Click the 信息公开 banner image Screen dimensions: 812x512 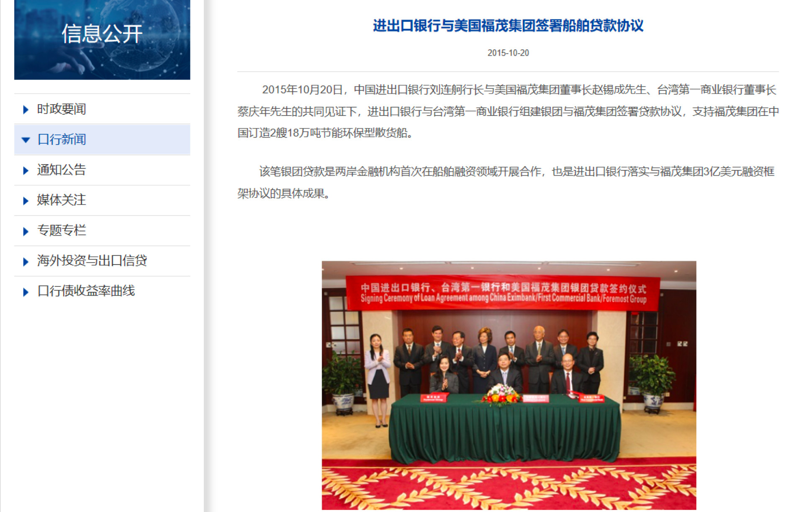tap(102, 40)
